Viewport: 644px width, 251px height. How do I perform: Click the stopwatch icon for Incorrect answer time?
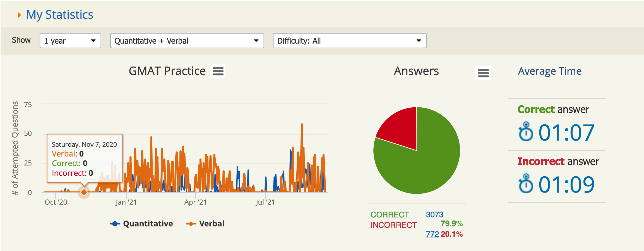point(526,183)
